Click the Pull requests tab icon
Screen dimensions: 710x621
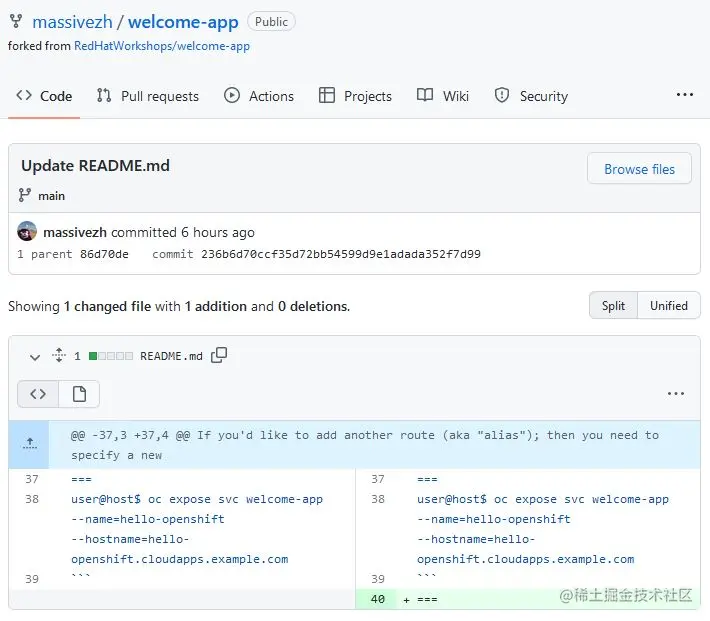[x=104, y=95]
